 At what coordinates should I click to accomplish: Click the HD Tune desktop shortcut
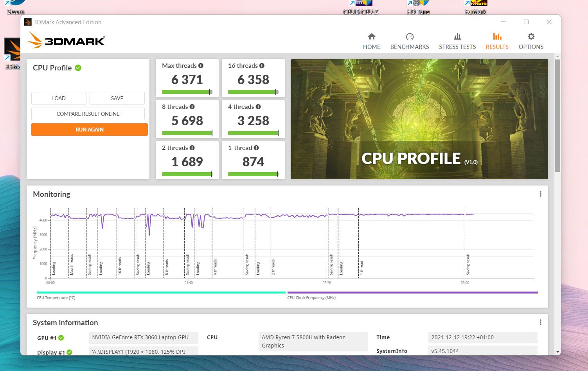418,7
